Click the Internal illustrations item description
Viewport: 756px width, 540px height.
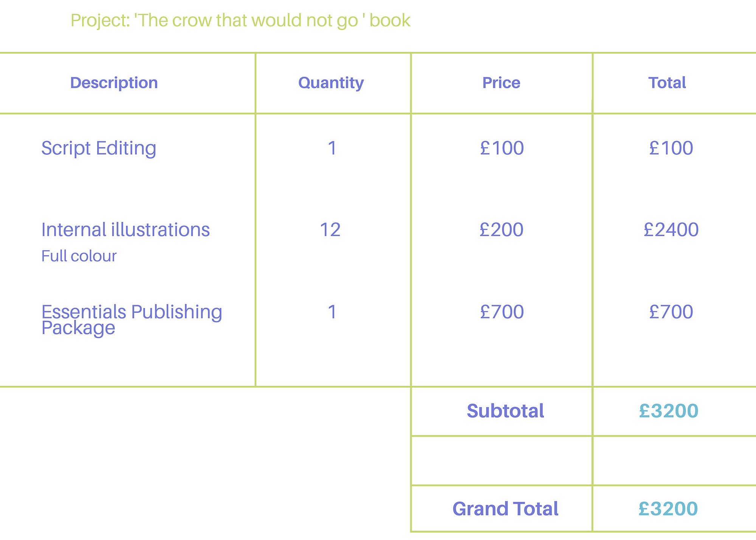tap(125, 230)
